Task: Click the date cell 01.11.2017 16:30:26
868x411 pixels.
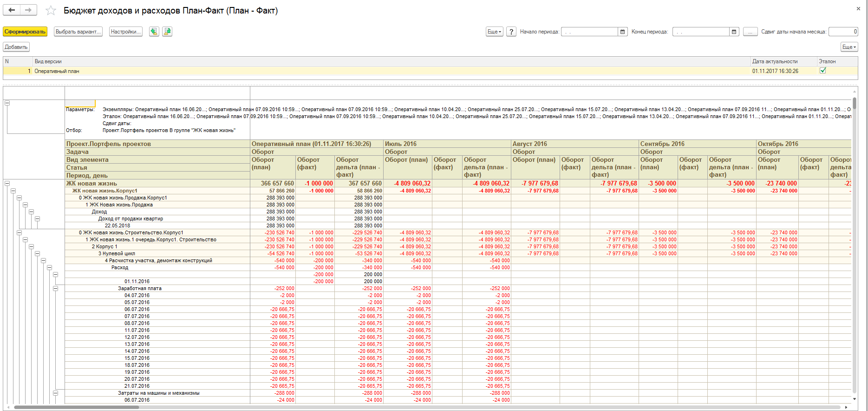Action: (x=783, y=71)
